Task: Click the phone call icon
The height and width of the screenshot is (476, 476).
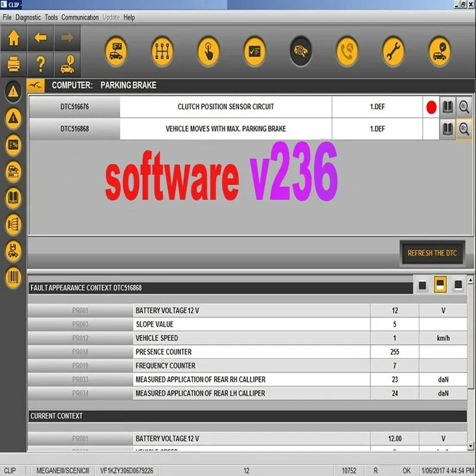Action: pyautogui.click(x=347, y=51)
